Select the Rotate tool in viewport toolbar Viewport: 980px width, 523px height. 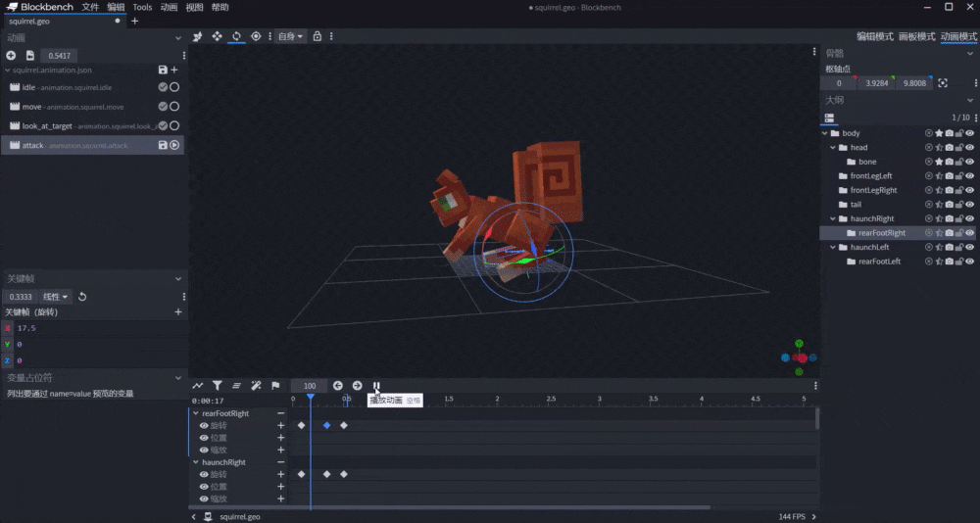coord(236,36)
